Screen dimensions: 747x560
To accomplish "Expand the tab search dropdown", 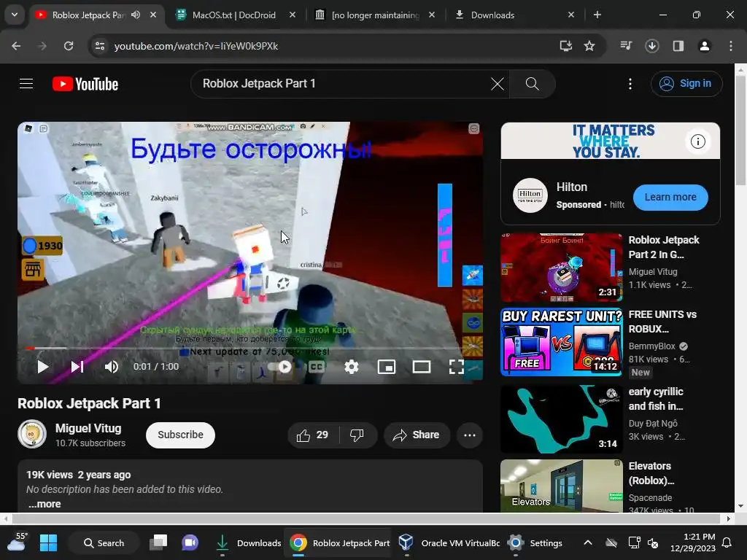I will click(15, 15).
